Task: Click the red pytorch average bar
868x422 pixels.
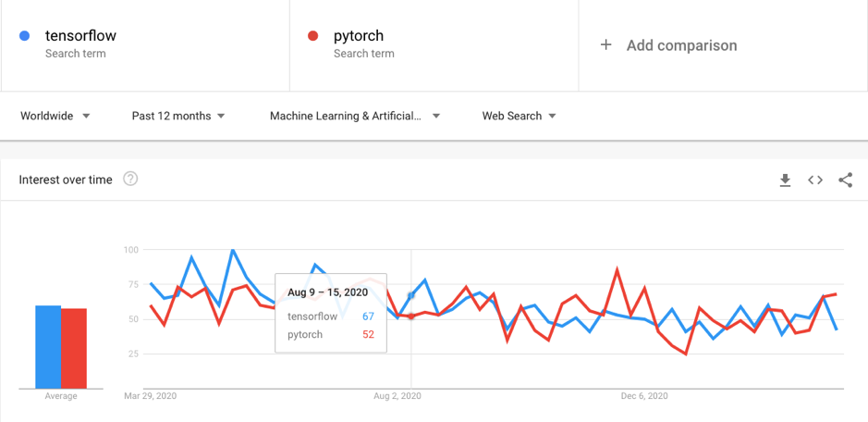Action: click(74, 349)
